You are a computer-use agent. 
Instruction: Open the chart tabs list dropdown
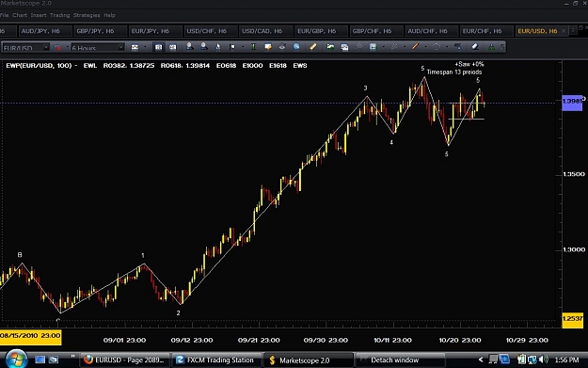(x=573, y=31)
